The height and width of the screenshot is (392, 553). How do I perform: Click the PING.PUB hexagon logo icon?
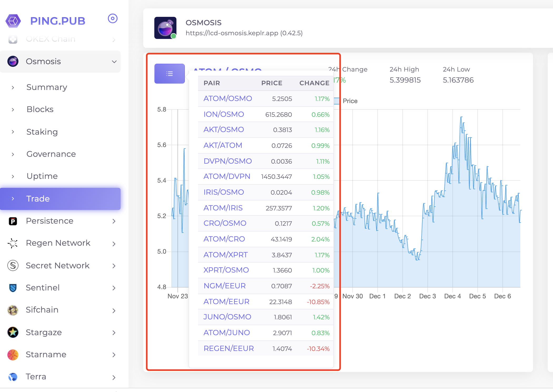(13, 21)
